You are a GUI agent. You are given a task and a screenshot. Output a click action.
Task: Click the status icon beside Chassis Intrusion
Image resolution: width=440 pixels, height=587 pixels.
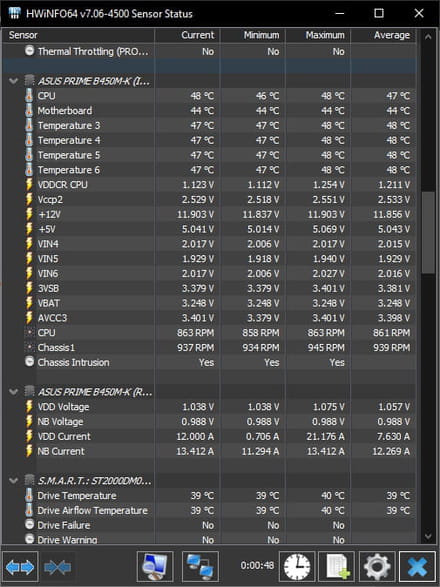click(29, 362)
